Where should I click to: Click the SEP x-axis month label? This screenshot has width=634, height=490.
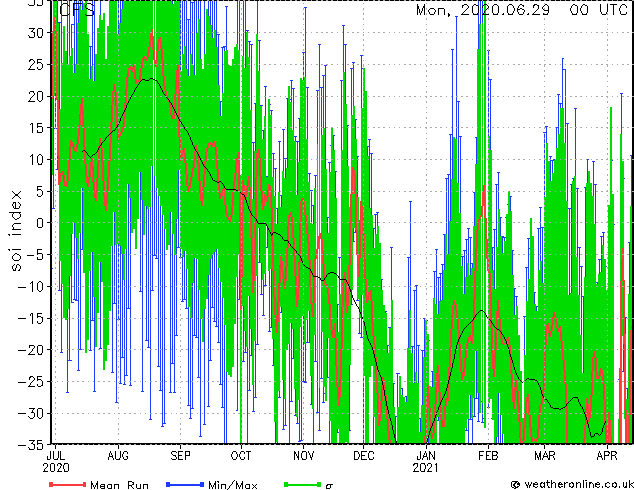(180, 456)
